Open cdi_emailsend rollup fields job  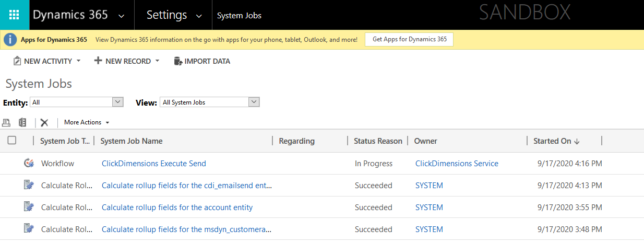coord(187,186)
